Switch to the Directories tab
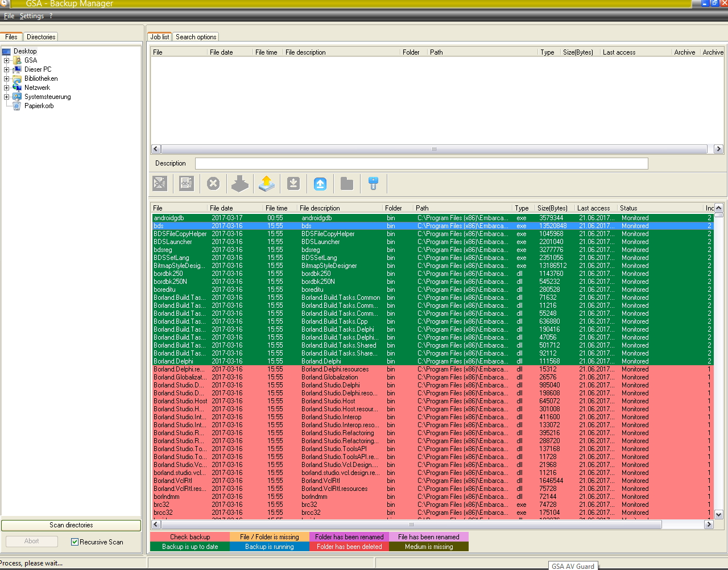728x570 pixels. click(41, 37)
